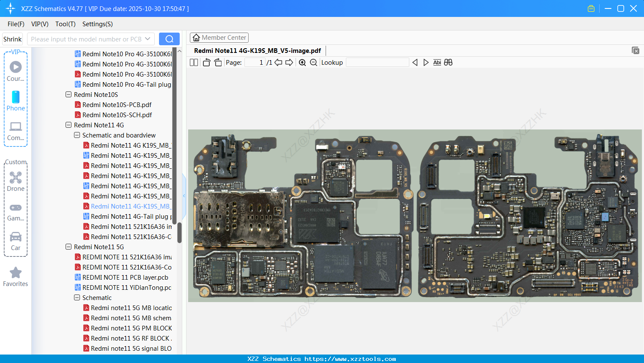Toggle Shrink on the sidebar panel
The height and width of the screenshot is (363, 644).
click(x=12, y=38)
